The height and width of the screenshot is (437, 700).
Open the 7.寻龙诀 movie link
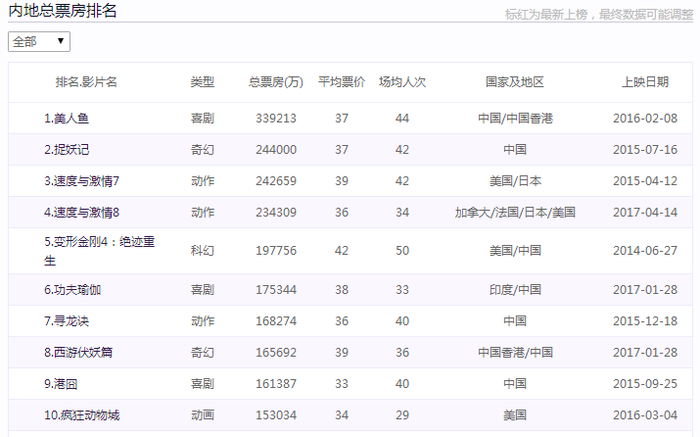click(67, 321)
